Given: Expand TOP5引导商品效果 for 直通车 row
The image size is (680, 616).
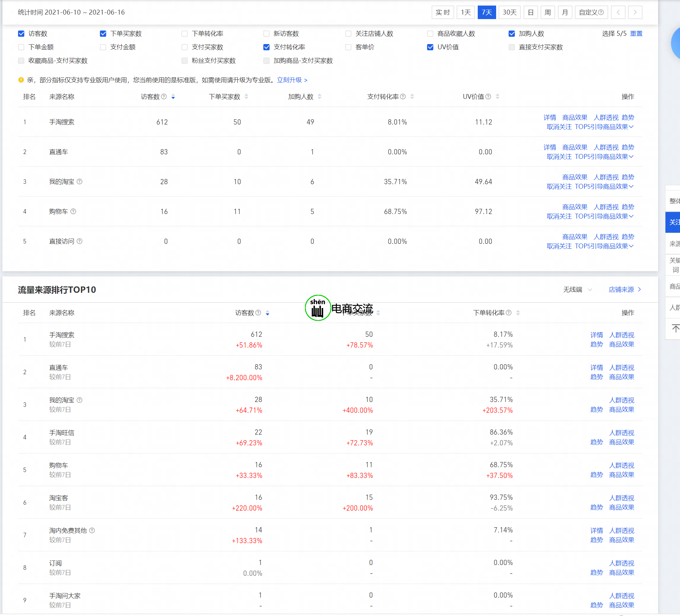Looking at the screenshot, I should click(604, 157).
